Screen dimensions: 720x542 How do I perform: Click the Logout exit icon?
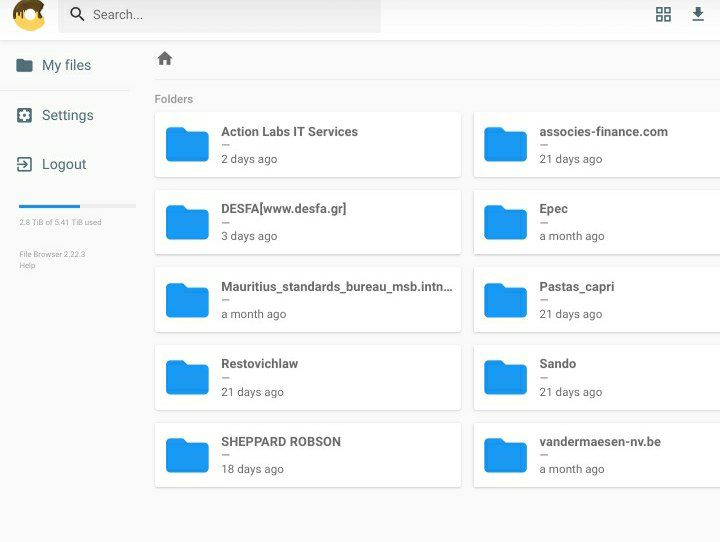[x=24, y=164]
